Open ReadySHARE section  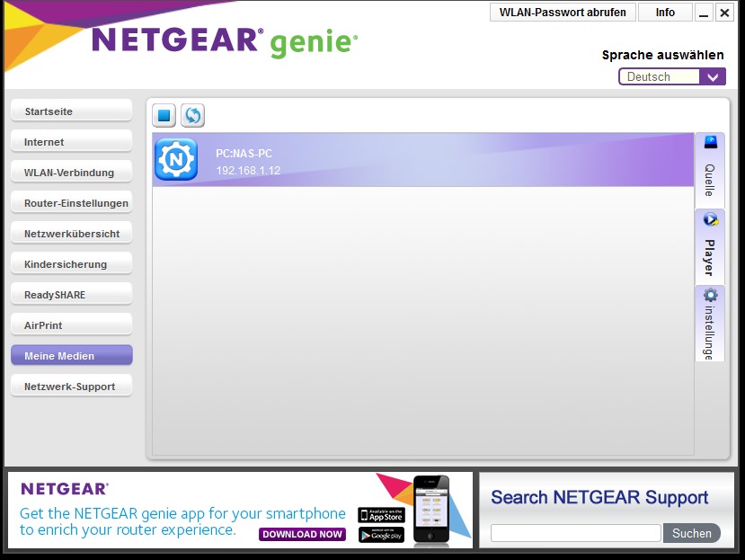coord(72,295)
